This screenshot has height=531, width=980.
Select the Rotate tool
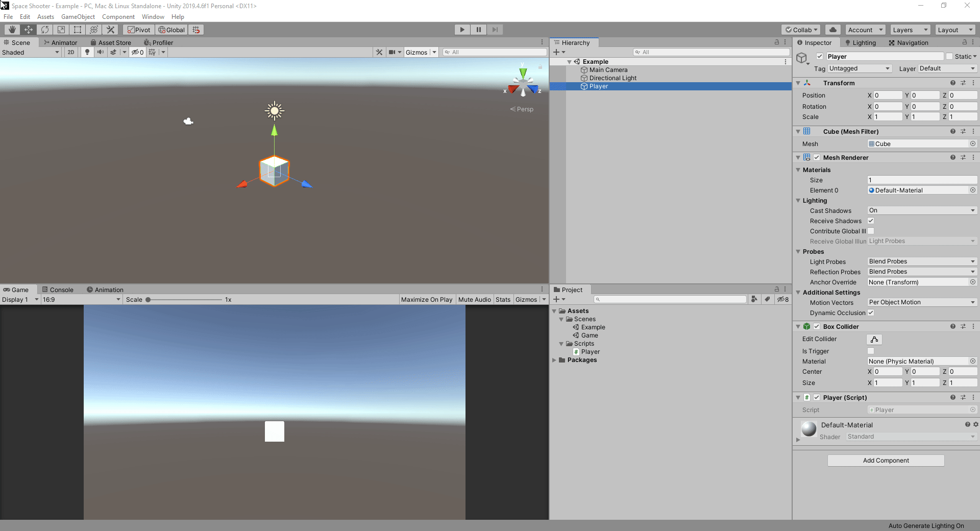tap(45, 30)
